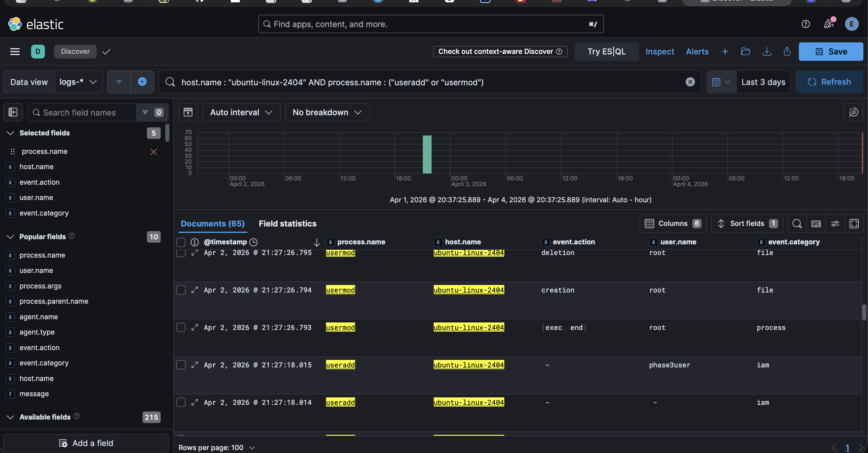
Task: Toggle the field sidebar collapse icon
Action: [x=13, y=112]
